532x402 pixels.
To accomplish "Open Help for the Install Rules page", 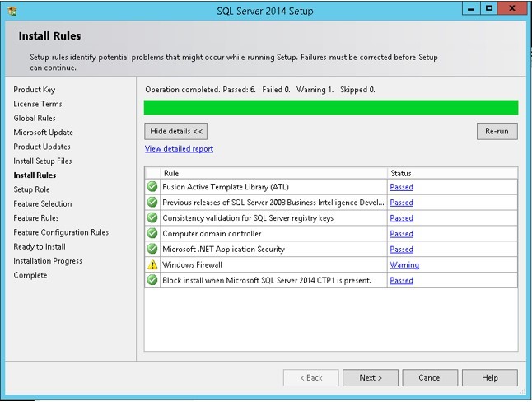I will tap(489, 377).
